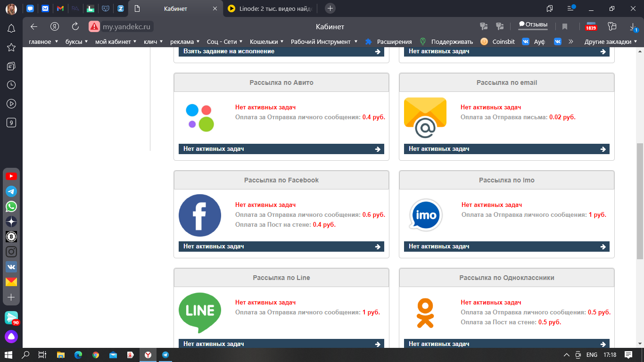Open the dark four-point star sidebar app
The height and width of the screenshot is (362, 644).
coord(11,222)
